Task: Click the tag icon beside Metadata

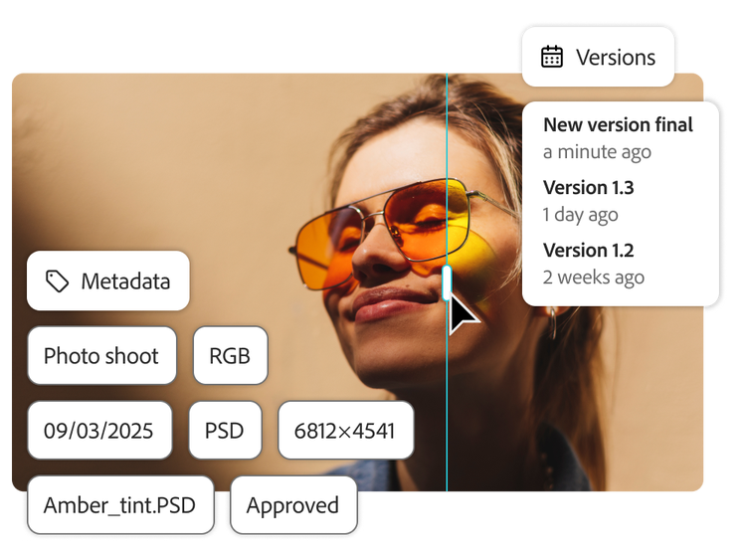Action: click(58, 281)
